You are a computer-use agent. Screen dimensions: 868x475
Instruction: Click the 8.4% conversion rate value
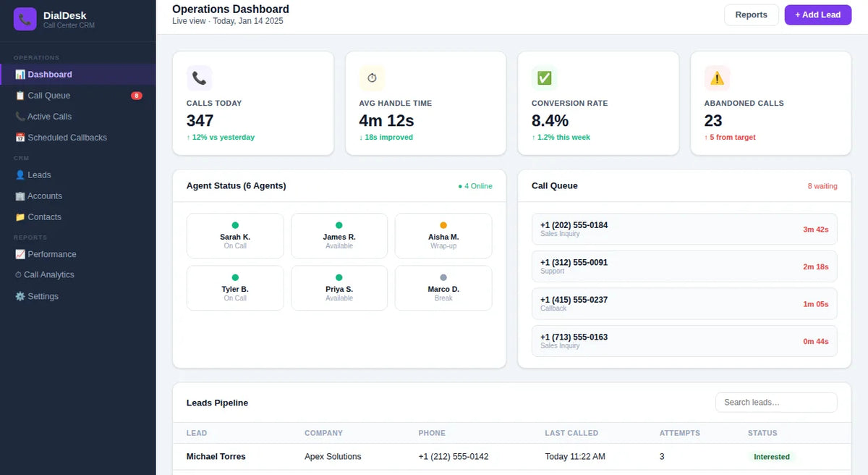[550, 120]
